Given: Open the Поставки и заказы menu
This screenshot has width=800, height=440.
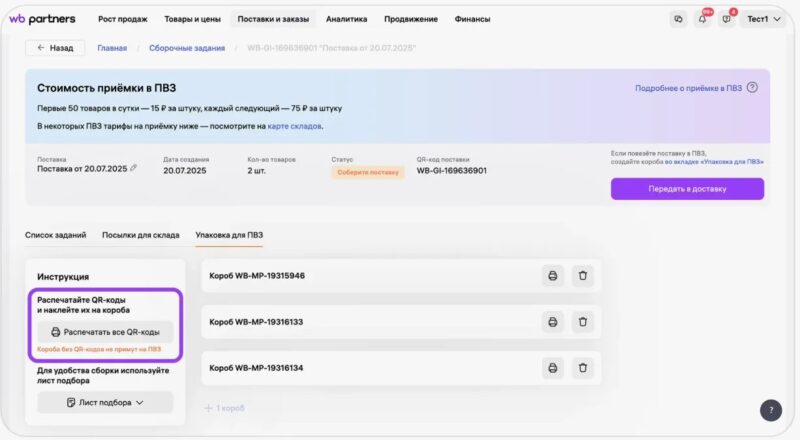Looking at the screenshot, I should (x=273, y=19).
